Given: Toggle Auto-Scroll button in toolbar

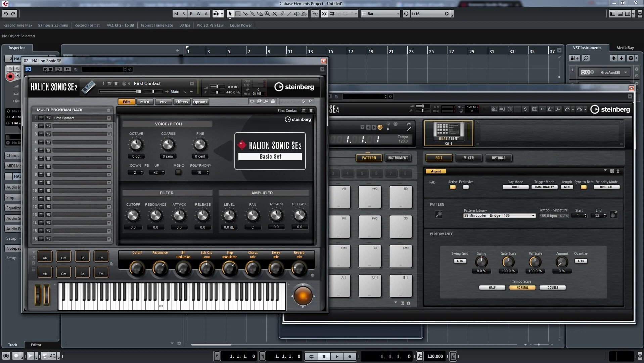Looking at the screenshot, I should click(216, 14).
